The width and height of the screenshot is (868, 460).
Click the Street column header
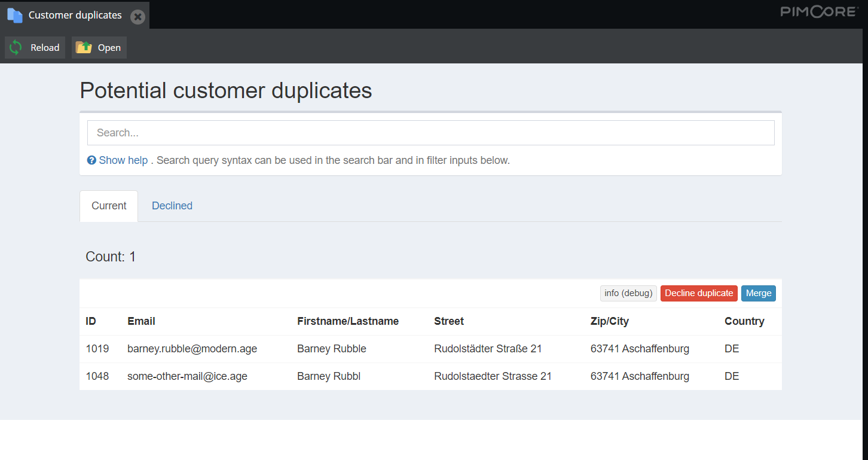point(449,321)
